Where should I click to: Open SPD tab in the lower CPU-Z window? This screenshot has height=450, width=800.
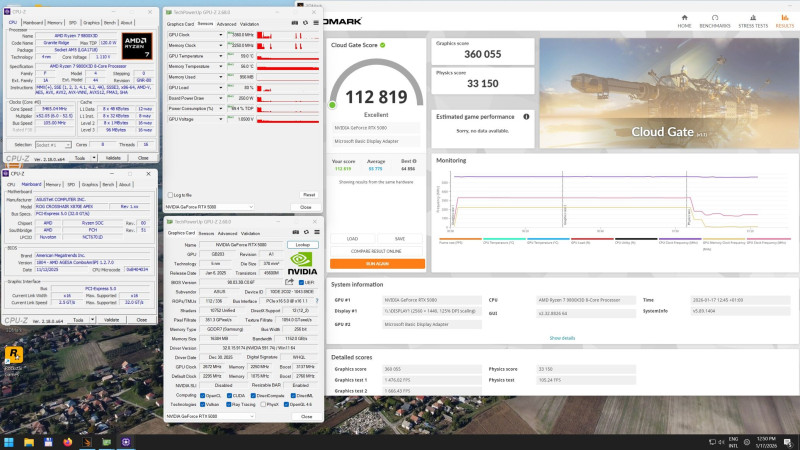pyautogui.click(x=71, y=184)
